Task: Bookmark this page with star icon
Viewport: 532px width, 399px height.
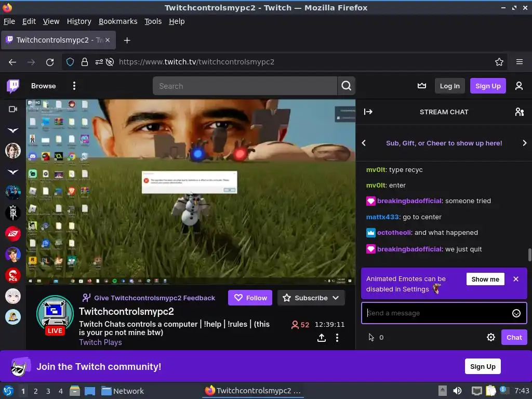Action: 499,62
